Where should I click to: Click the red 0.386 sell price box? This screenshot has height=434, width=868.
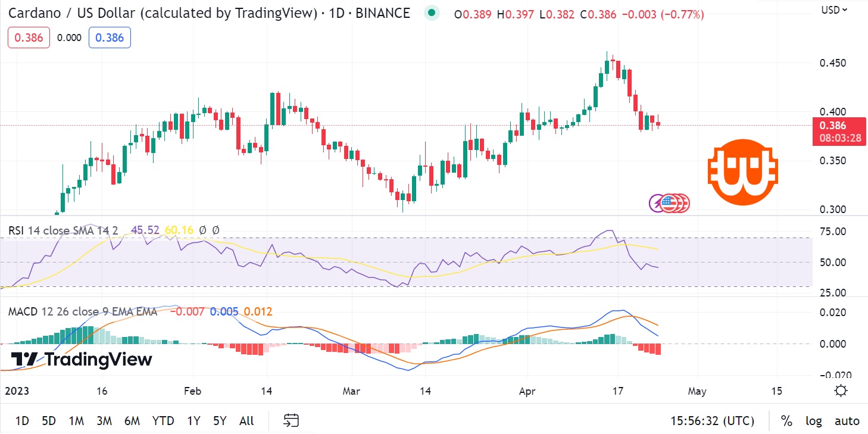(x=29, y=38)
